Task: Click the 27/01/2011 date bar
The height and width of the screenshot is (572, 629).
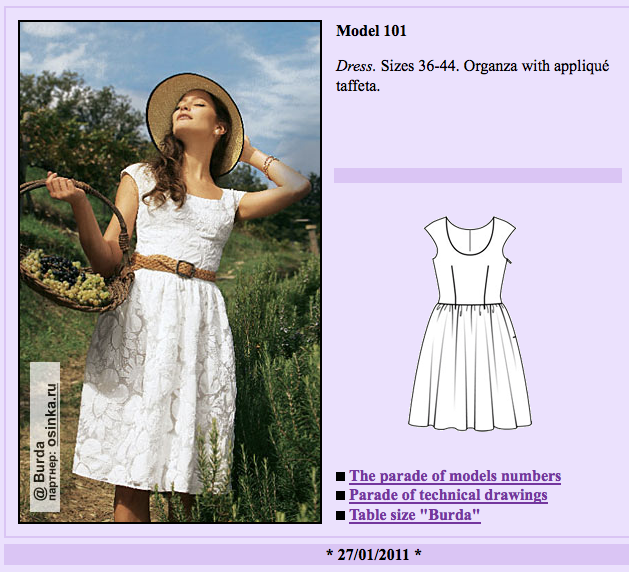Action: point(373,555)
